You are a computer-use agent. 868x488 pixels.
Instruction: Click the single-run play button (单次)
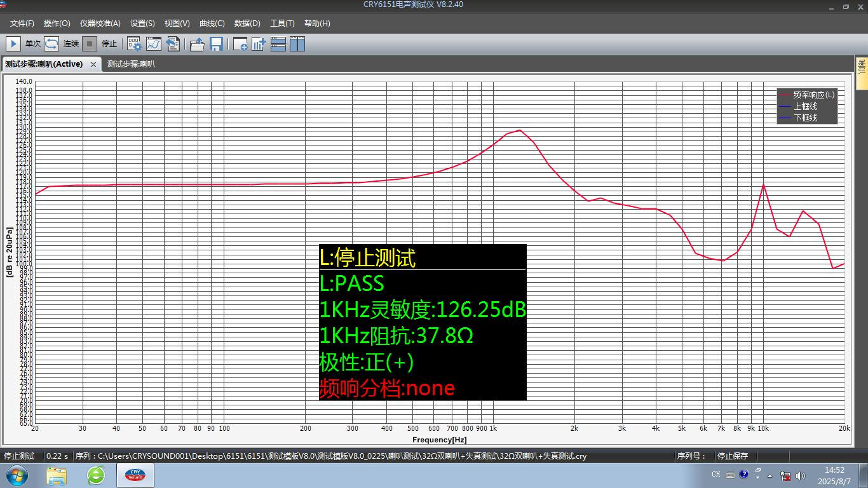[13, 44]
